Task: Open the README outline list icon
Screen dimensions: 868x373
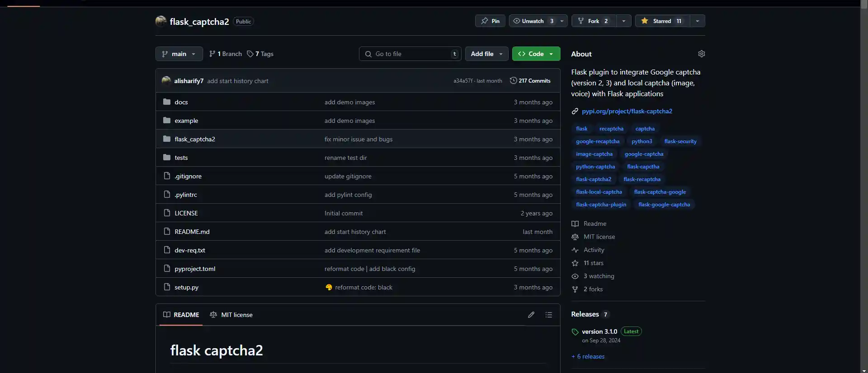Action: pyautogui.click(x=549, y=315)
